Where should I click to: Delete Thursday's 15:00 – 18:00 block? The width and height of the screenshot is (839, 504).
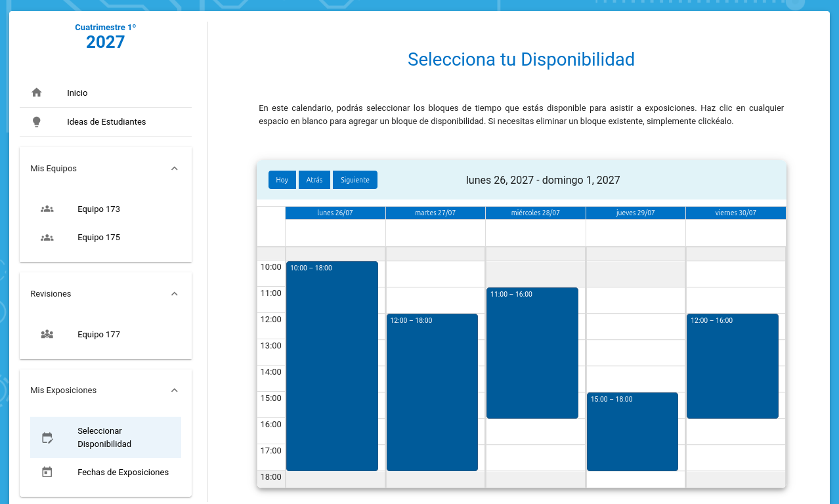point(632,431)
